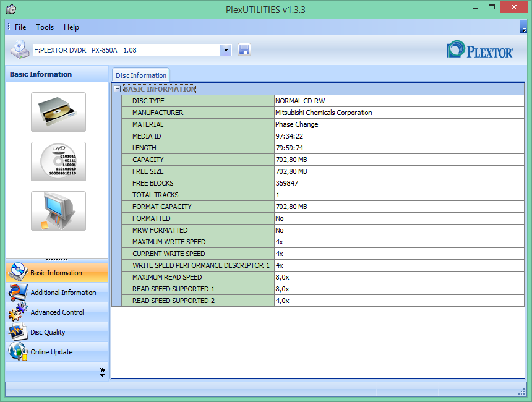Click the Basic Information sidebar disc icon

[x=18, y=272]
